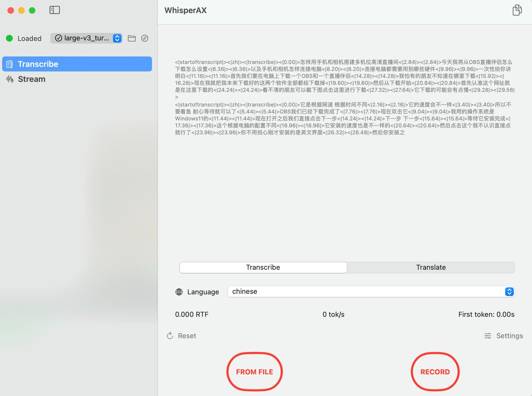Expand the language selection dropdown
Image resolution: width=532 pixels, height=396 pixels.
click(509, 291)
